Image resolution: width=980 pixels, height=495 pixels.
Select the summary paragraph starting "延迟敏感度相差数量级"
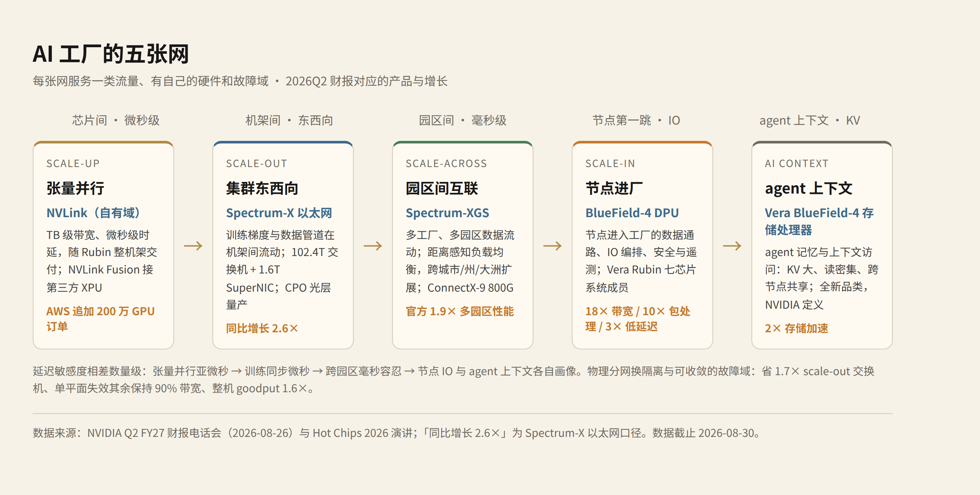click(x=453, y=380)
